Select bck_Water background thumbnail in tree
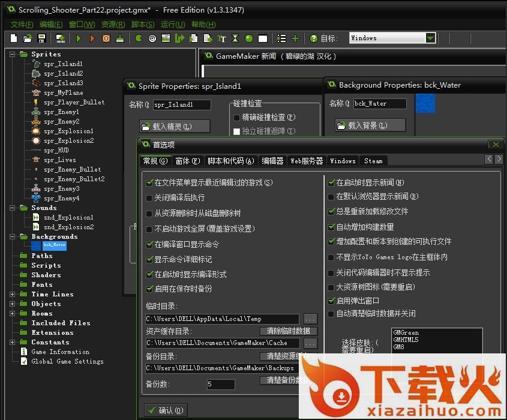Image resolution: width=507 pixels, height=420 pixels. tap(36, 246)
